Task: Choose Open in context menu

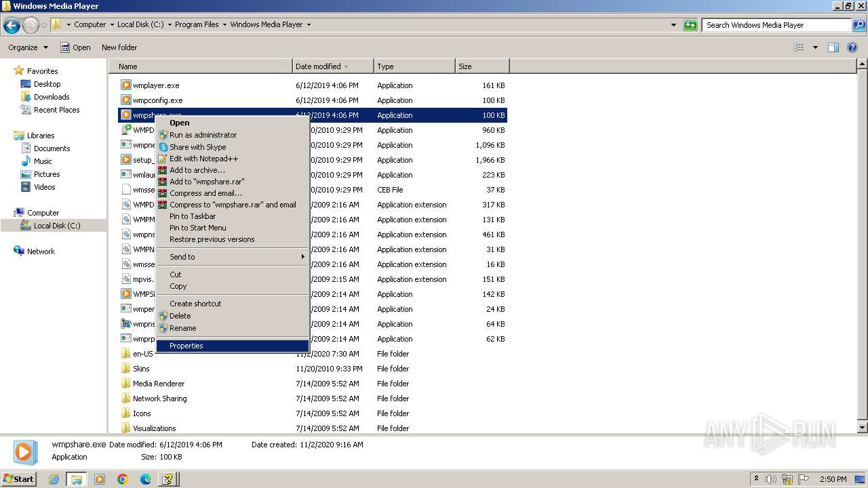Action: [x=233, y=123]
